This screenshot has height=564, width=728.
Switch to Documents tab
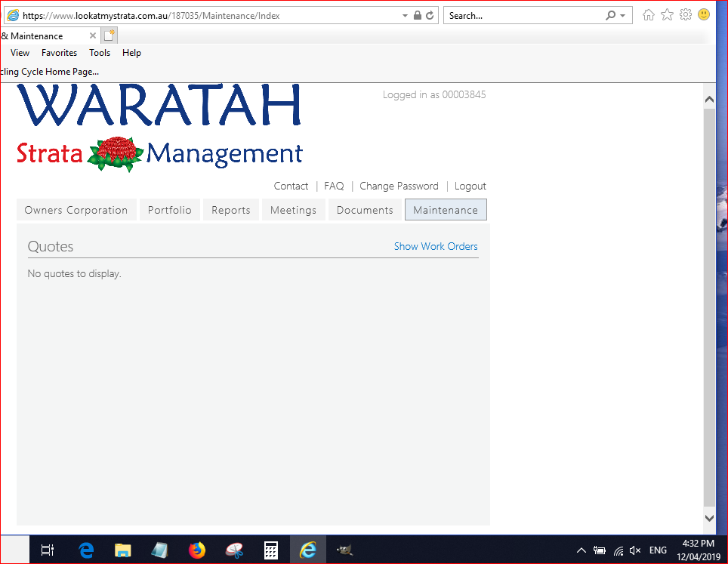tap(365, 210)
